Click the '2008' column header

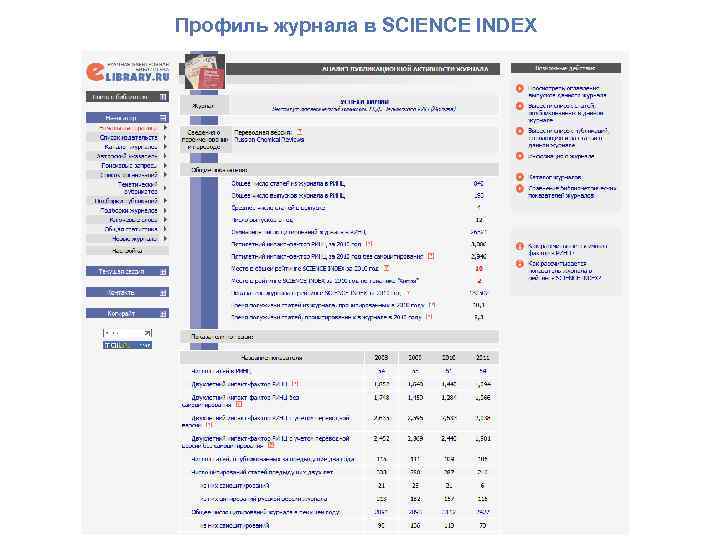click(x=381, y=358)
